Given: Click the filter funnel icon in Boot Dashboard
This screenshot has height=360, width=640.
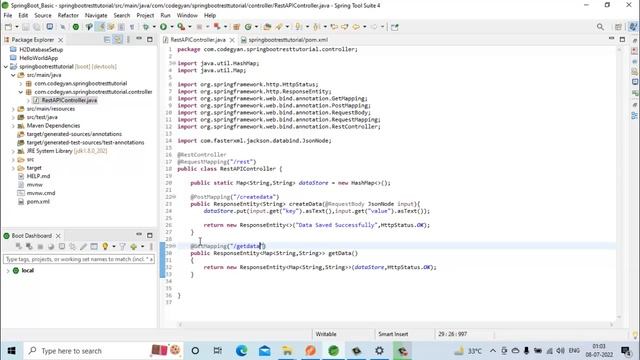Looking at the screenshot, I should point(122,247).
